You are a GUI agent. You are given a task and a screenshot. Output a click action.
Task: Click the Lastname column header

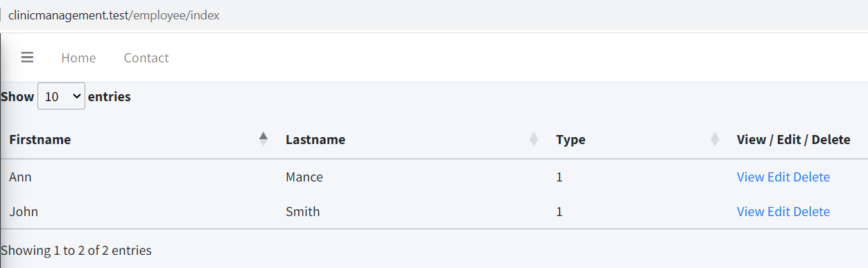coord(413,139)
